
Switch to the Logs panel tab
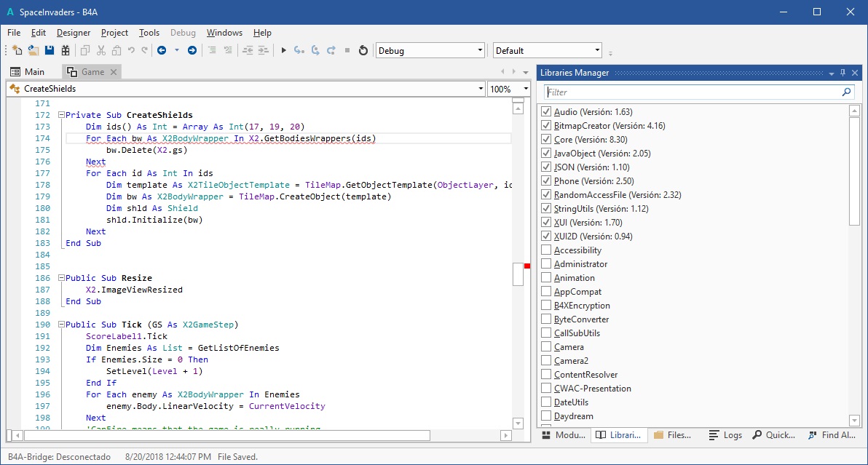coord(725,435)
